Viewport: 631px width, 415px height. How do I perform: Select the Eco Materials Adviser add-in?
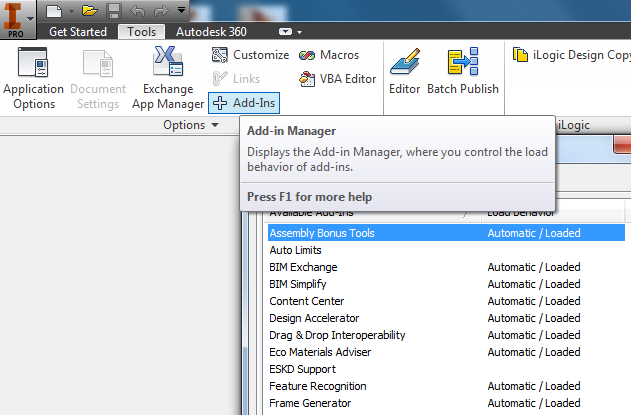(x=320, y=352)
